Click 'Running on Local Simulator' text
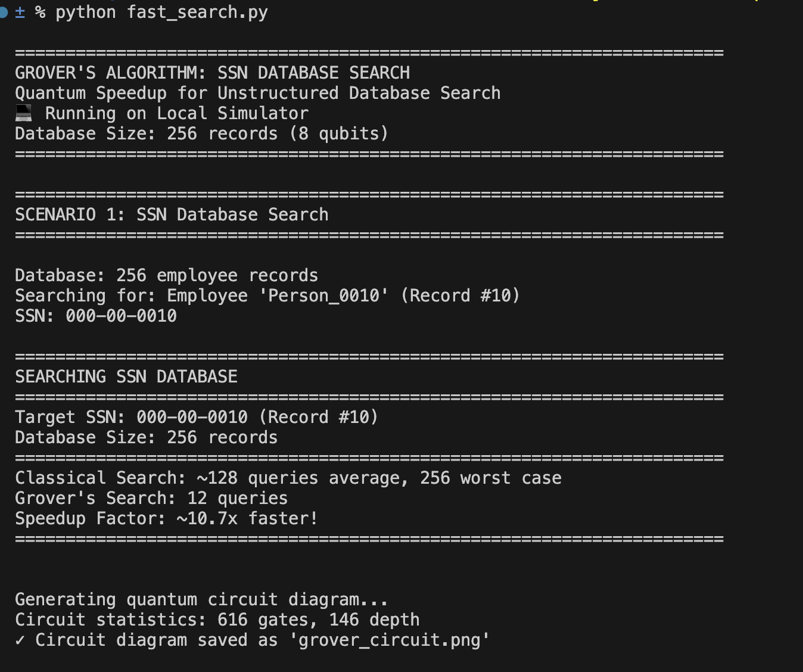Screen dimensions: 803x672 (177, 113)
